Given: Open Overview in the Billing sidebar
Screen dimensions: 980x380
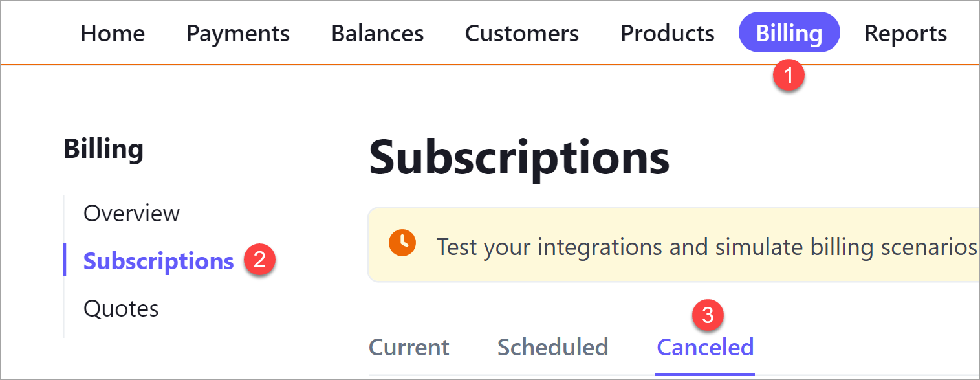Looking at the screenshot, I should pyautogui.click(x=131, y=213).
